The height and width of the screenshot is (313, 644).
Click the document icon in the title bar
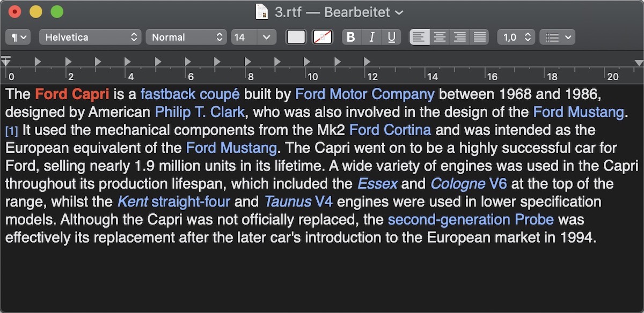(262, 12)
